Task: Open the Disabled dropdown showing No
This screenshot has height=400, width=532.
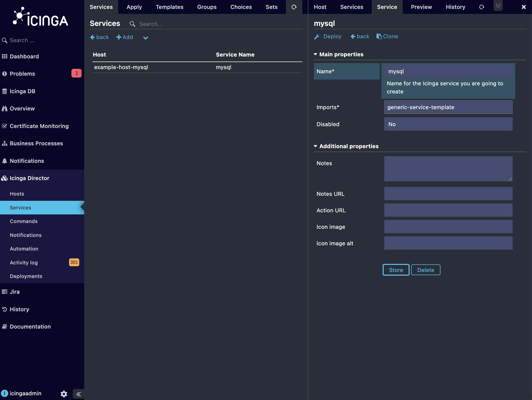Action: tap(448, 124)
